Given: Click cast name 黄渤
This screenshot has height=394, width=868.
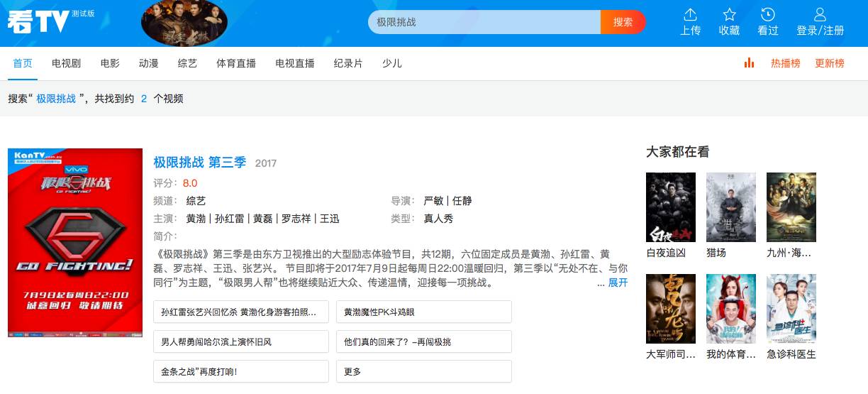Looking at the screenshot, I should tap(196, 219).
